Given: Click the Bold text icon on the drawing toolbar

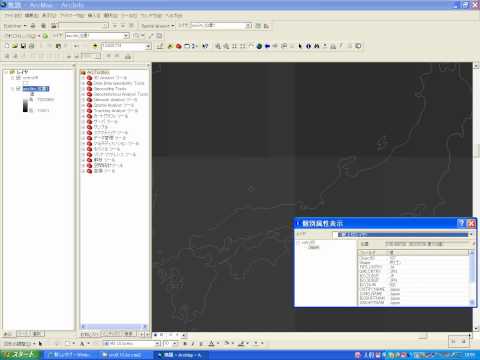Looking at the screenshot, I should 185,343.
